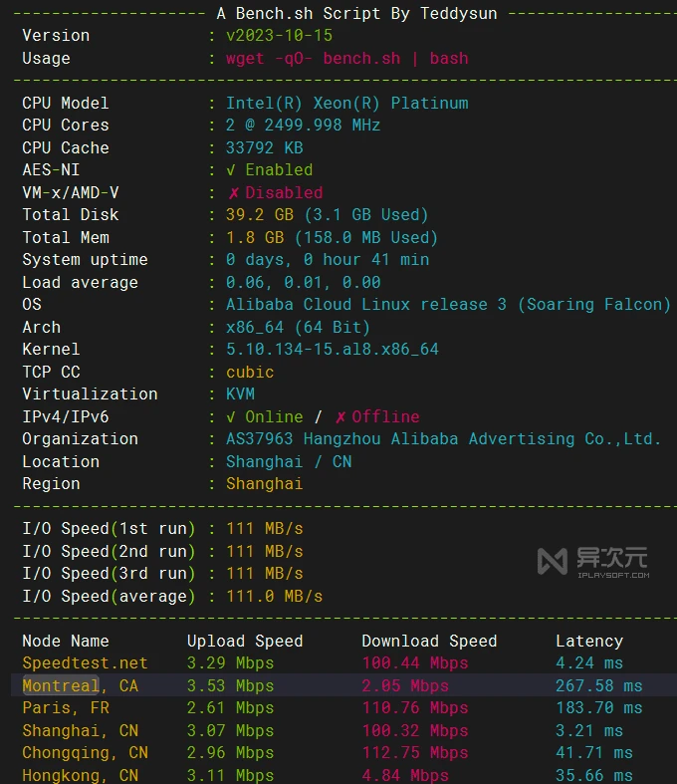Viewport: 677px width, 784px height.
Task: Click the AS37963 Alibaba organization text
Action: coord(443,439)
